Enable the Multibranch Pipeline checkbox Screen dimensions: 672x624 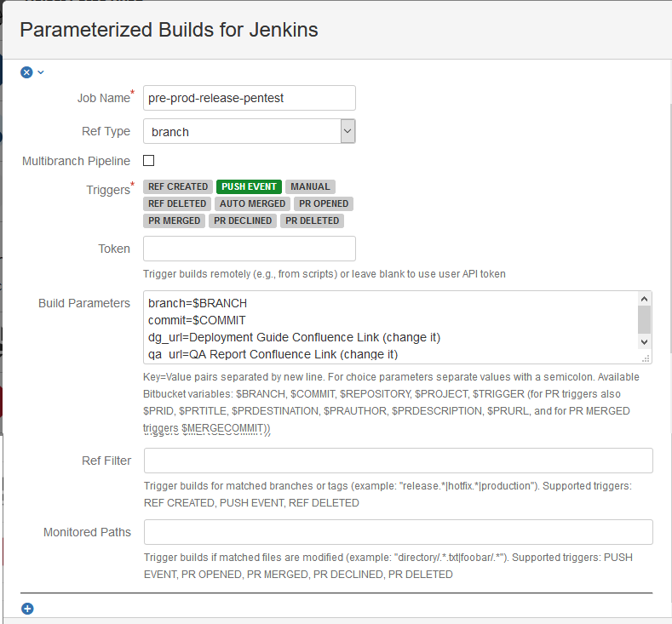[x=149, y=161]
